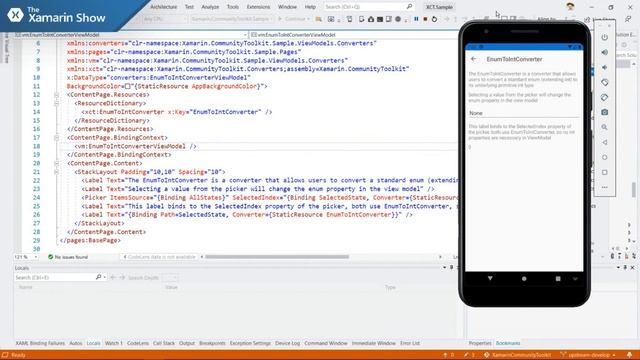Open the Analyze menu
Image resolution: width=640 pixels, height=360 pixels.
[210, 7]
